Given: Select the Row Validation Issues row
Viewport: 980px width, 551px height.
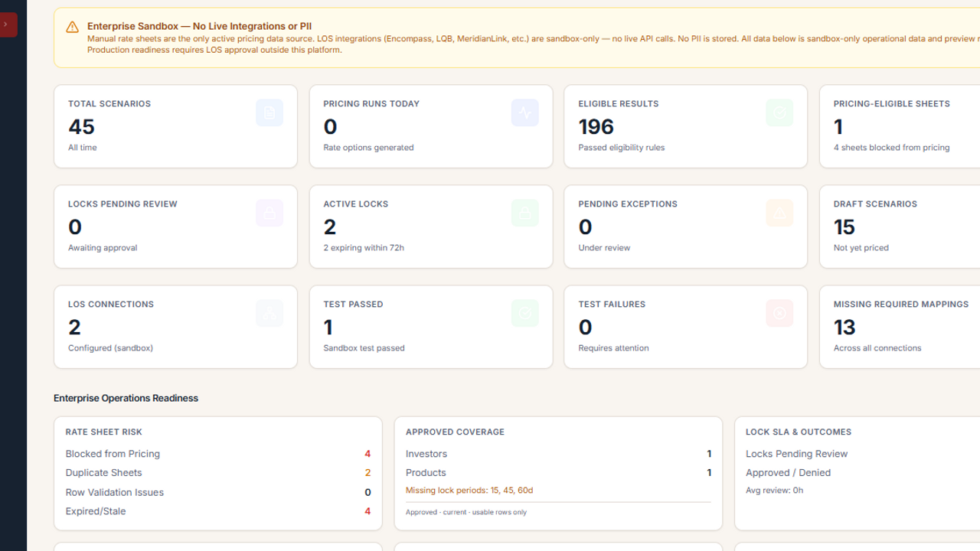Looking at the screenshot, I should (218, 492).
